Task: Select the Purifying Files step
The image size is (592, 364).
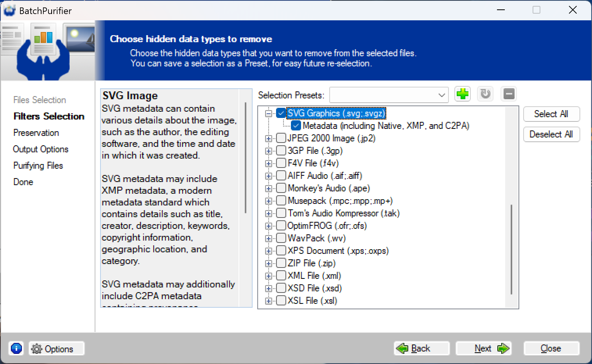Action: click(x=38, y=166)
